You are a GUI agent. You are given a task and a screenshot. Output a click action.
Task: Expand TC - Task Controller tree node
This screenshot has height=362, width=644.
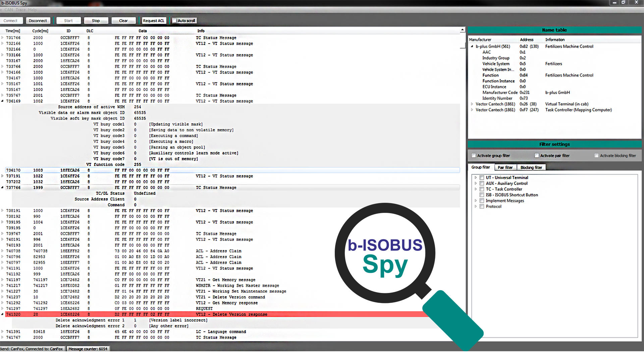tap(476, 189)
